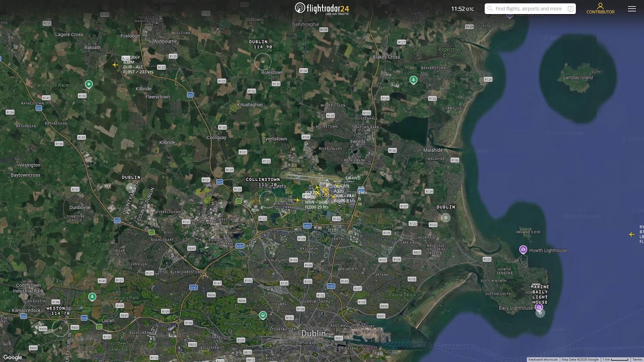The image size is (644, 362).
Task: Click the Vesington label
Action: pyautogui.click(x=30, y=165)
